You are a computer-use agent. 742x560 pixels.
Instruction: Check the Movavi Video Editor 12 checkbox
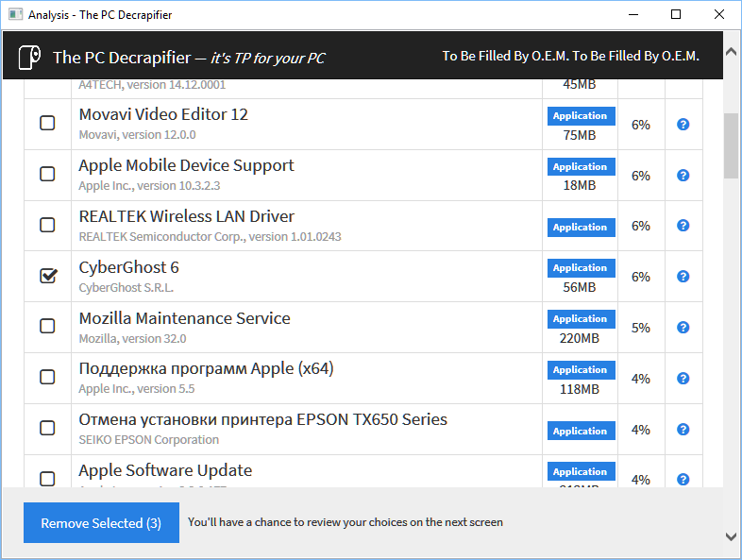[47, 123]
